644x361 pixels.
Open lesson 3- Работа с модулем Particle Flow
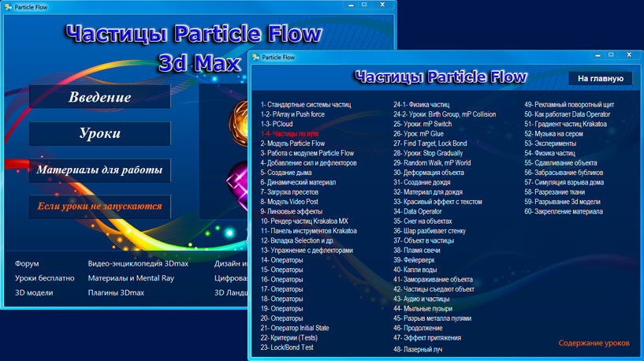click(x=307, y=153)
